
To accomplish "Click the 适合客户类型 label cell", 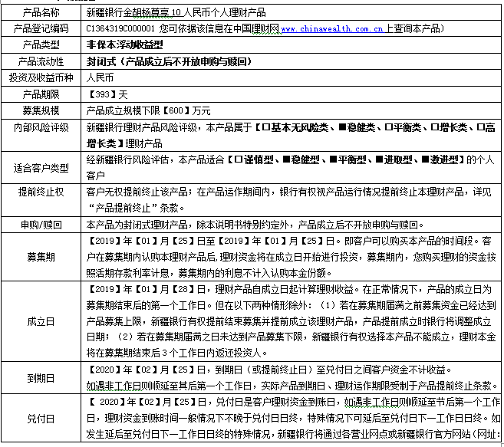I will click(41, 168).
